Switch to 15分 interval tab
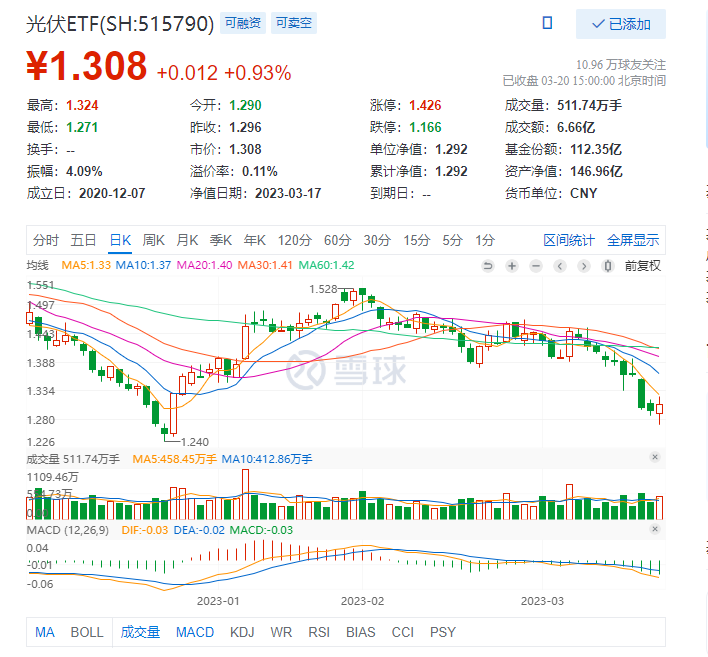 tap(416, 240)
